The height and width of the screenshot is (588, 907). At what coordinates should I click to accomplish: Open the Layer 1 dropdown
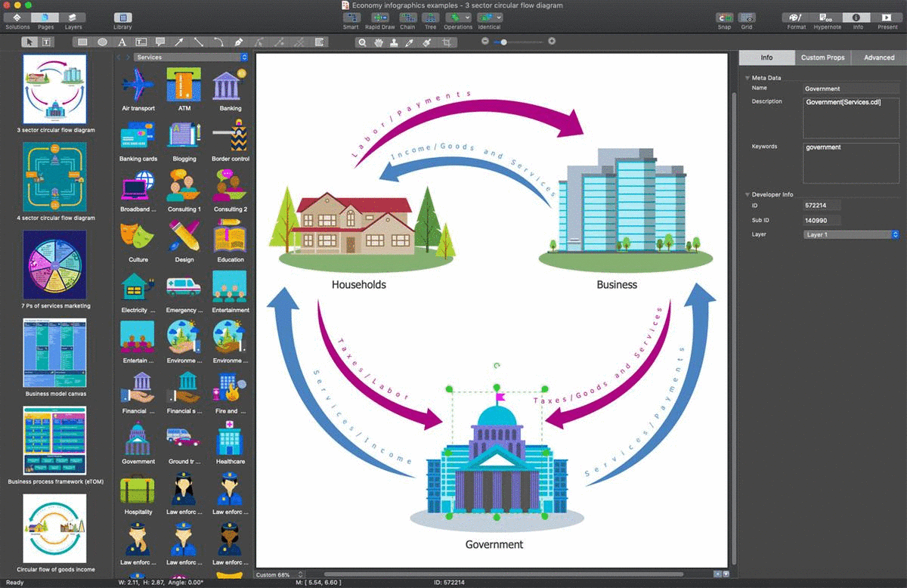[852, 235]
